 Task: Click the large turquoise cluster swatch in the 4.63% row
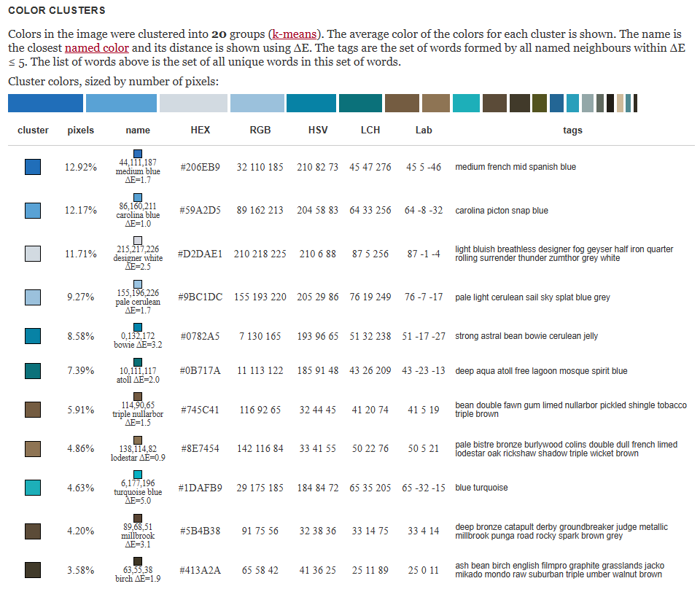[33, 488]
